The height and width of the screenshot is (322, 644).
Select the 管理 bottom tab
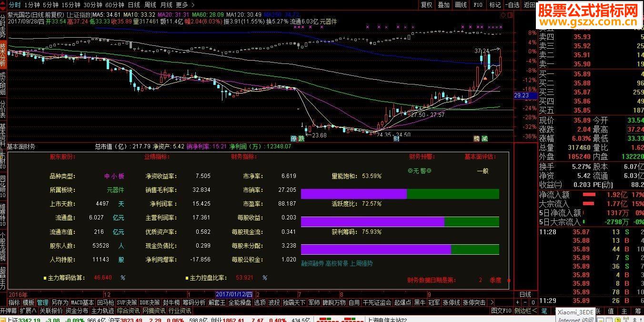click(43, 302)
